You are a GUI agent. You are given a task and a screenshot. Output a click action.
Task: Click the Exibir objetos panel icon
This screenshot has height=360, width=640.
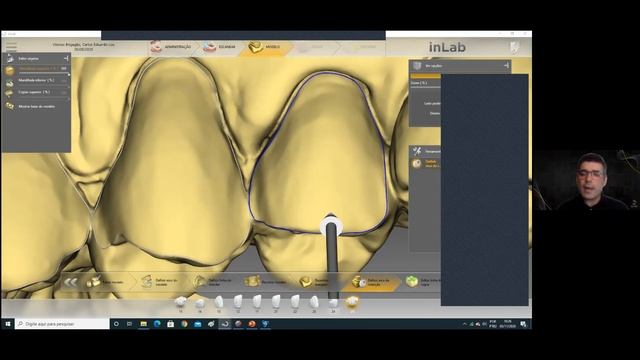(10, 59)
